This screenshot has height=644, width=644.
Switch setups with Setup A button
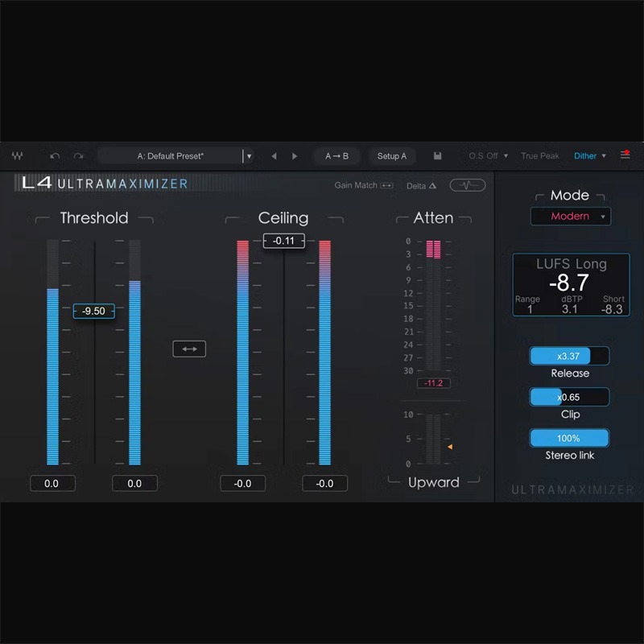(x=392, y=156)
